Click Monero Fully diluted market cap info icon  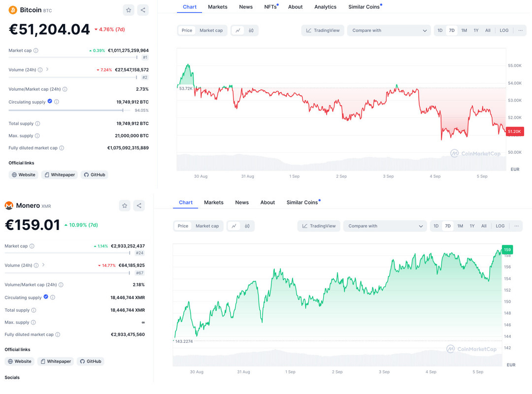pyautogui.click(x=58, y=334)
